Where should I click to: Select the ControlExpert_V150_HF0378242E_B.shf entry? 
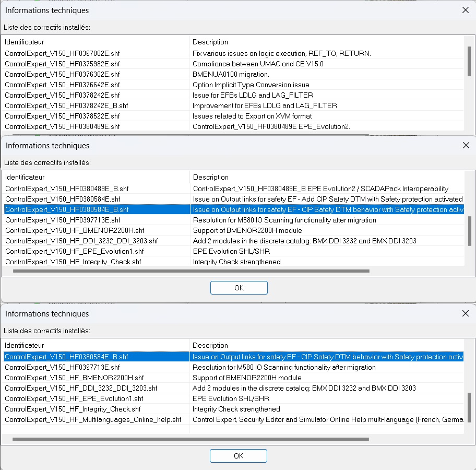(66, 105)
